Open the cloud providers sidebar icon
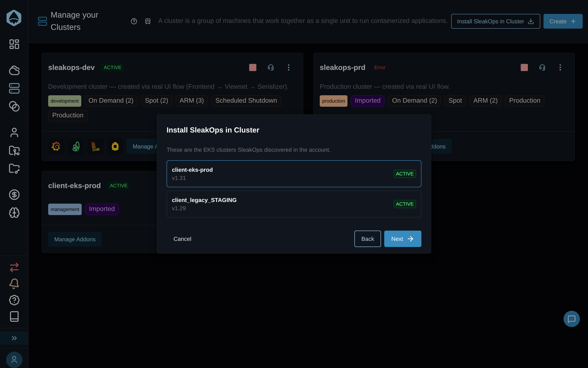This screenshot has width=588, height=368. [14, 70]
